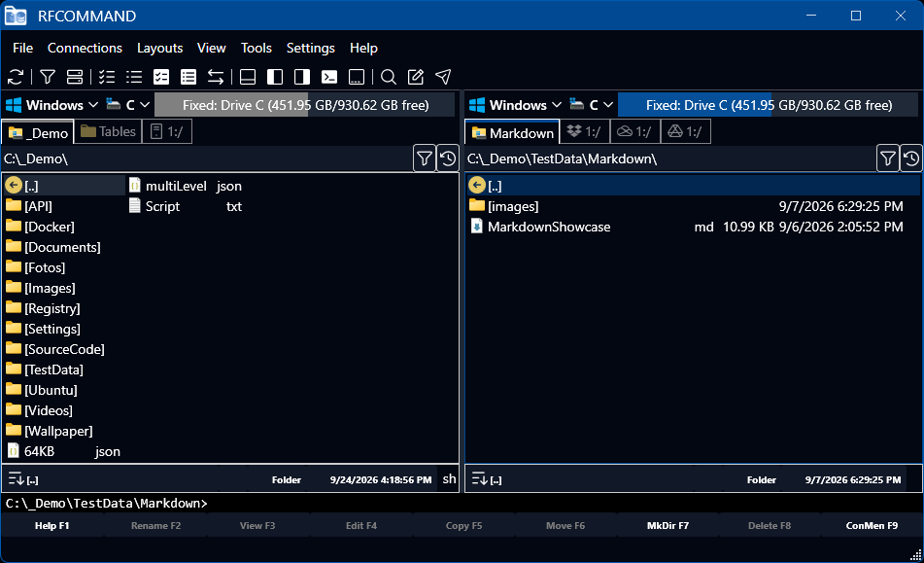Open the Layouts menu

(x=159, y=48)
